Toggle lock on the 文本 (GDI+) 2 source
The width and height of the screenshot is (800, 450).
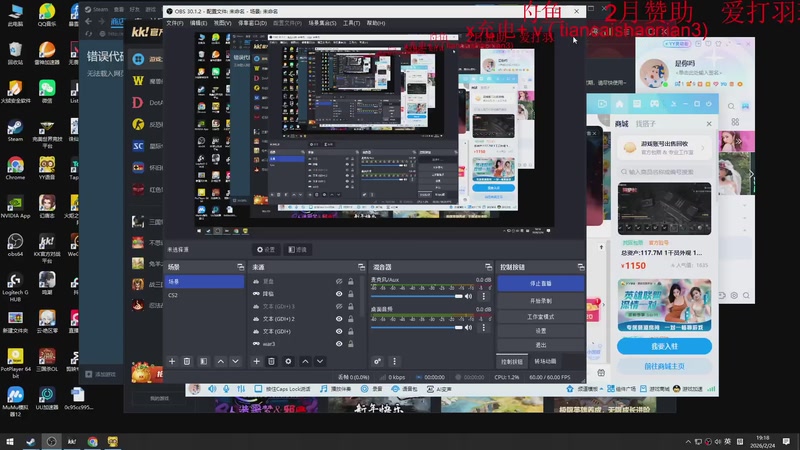tap(351, 319)
